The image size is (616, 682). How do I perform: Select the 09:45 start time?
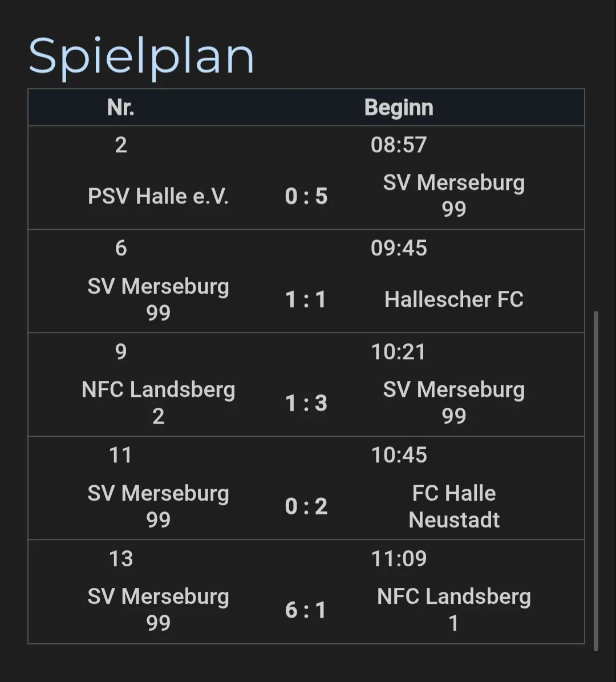399,248
